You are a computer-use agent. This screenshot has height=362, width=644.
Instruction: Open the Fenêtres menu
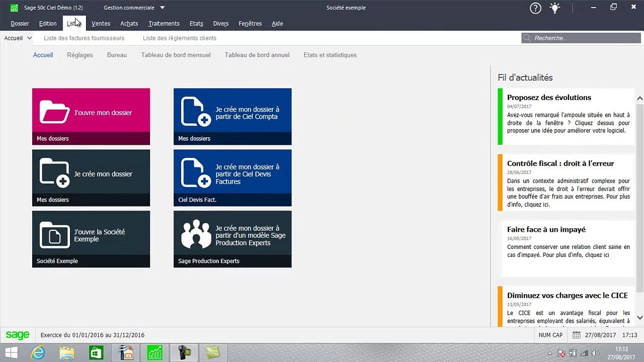tap(250, 24)
